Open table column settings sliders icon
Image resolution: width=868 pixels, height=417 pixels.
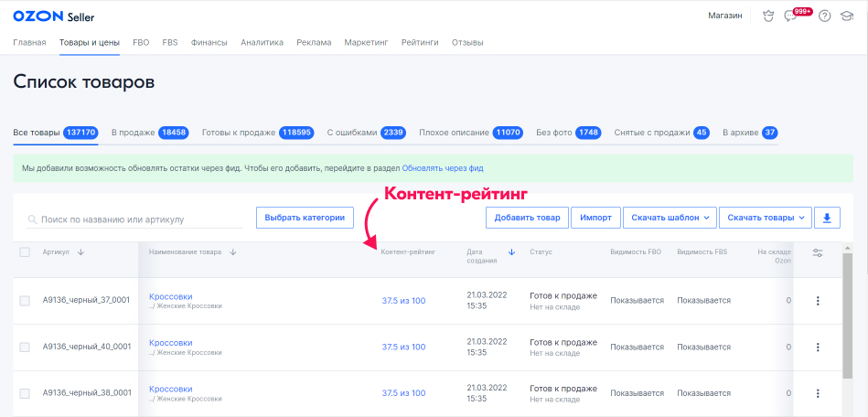click(817, 253)
